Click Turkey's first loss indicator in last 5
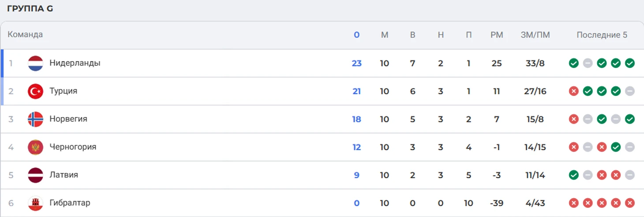The image size is (644, 217). point(573,91)
